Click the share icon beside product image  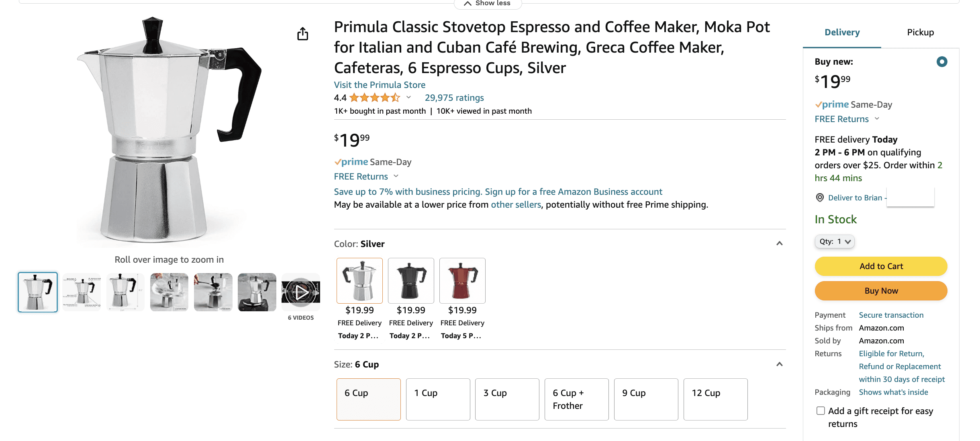click(x=302, y=34)
